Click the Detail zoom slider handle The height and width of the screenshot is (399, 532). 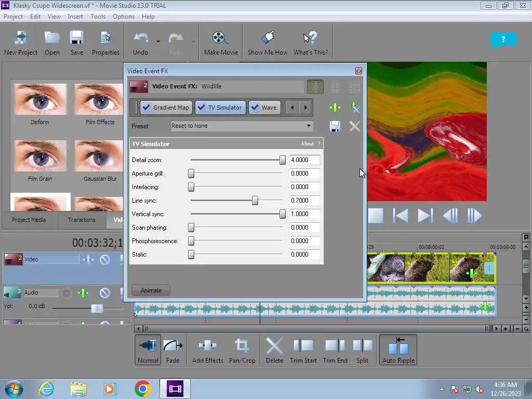tap(282, 160)
